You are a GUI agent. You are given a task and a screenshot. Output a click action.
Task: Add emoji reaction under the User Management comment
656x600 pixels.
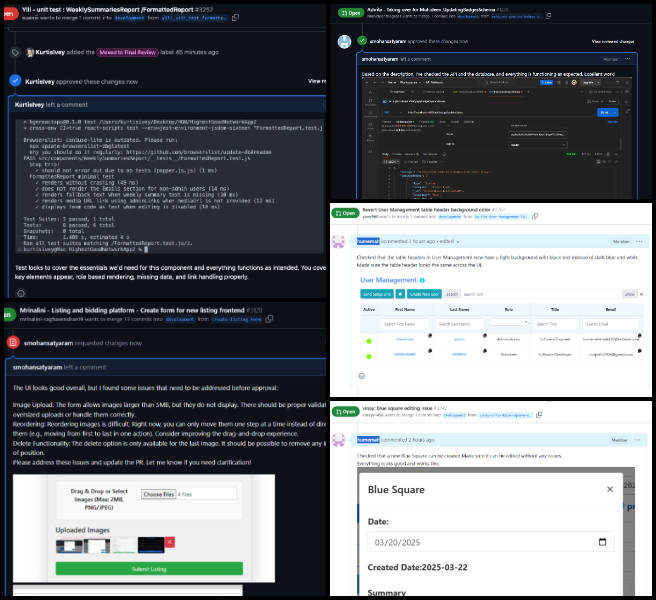(362, 376)
